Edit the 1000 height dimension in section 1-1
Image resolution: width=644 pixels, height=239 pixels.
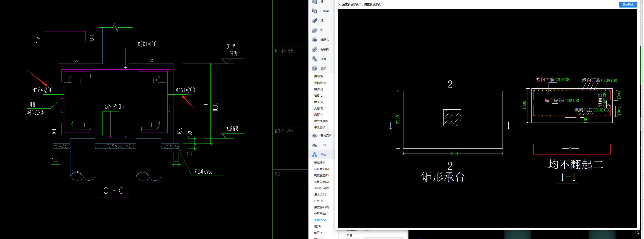pos(524,105)
